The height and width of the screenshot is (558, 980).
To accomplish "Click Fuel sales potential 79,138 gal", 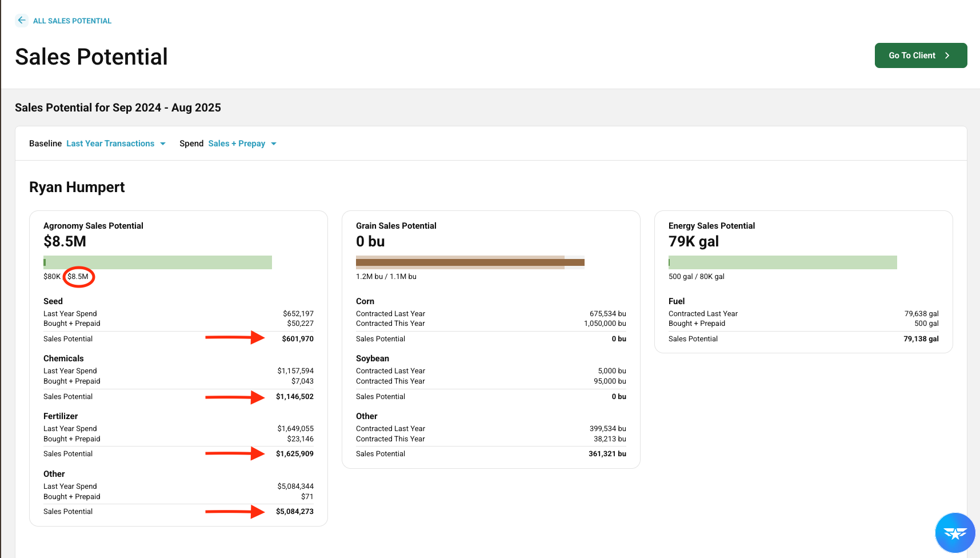I will [x=921, y=339].
